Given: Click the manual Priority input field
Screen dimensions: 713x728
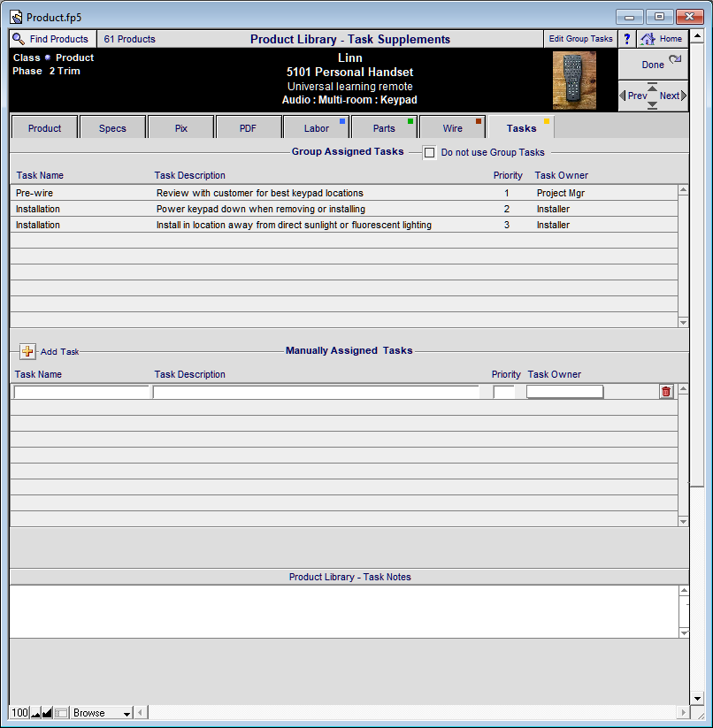Looking at the screenshot, I should 504,393.
